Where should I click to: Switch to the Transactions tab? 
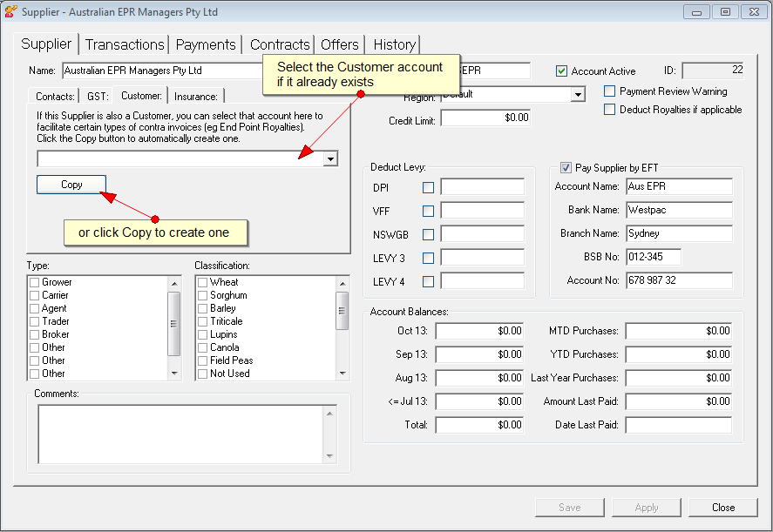[x=125, y=44]
